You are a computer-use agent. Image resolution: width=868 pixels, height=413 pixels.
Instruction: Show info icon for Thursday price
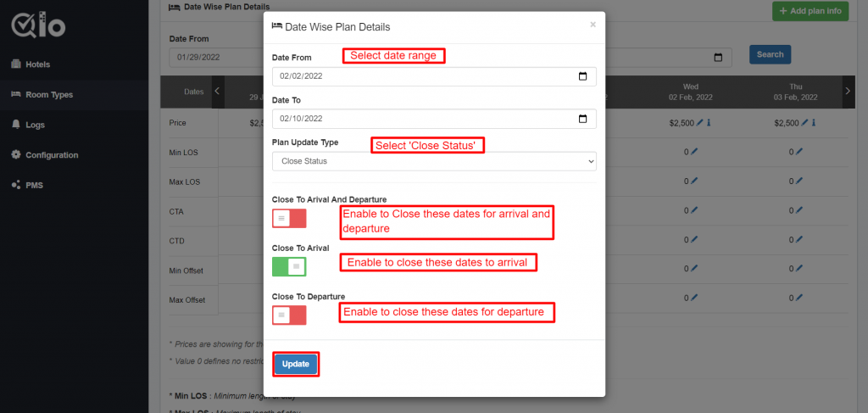tap(814, 123)
